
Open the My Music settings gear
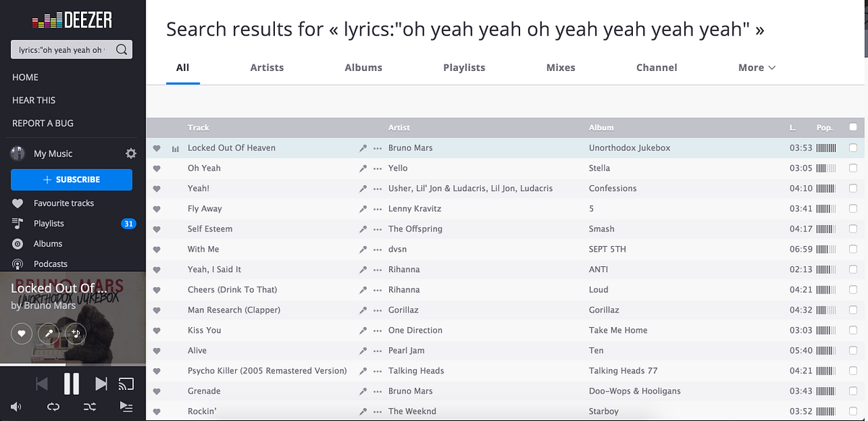click(x=131, y=153)
